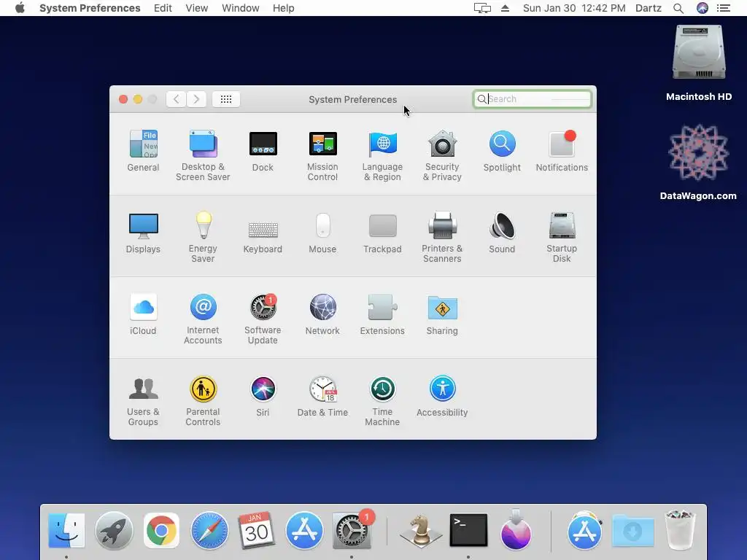Open the Help menu

click(x=284, y=8)
